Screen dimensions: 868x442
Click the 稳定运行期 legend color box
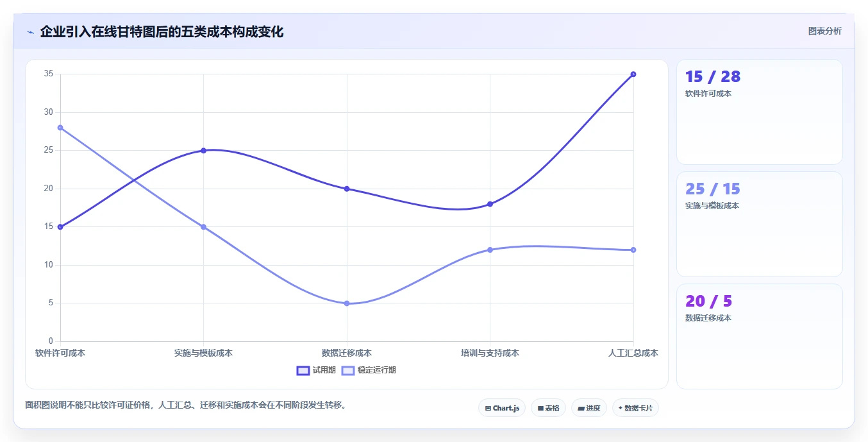point(348,370)
